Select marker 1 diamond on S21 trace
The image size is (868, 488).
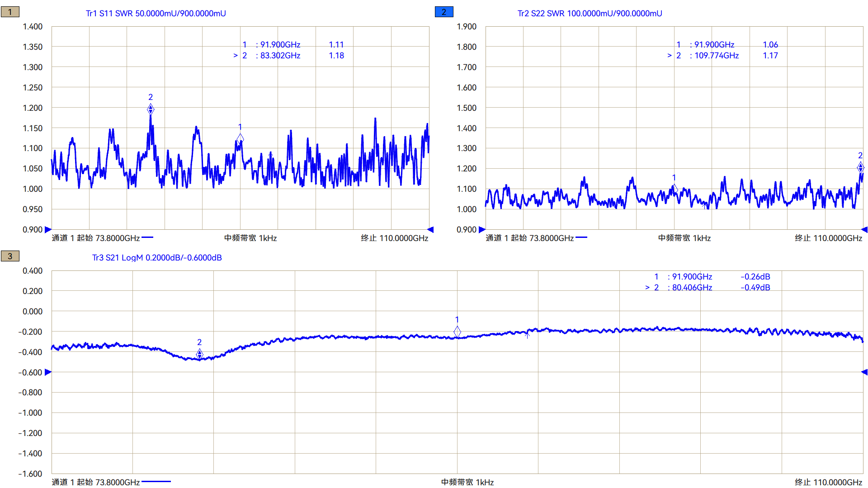click(457, 332)
